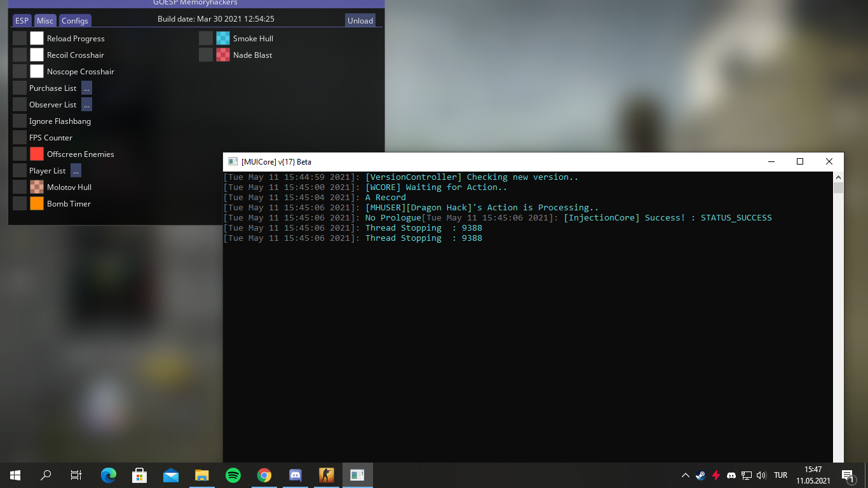Screen dimensions: 868x488
Task: Switch to the ESP tab
Action: click(22, 20)
